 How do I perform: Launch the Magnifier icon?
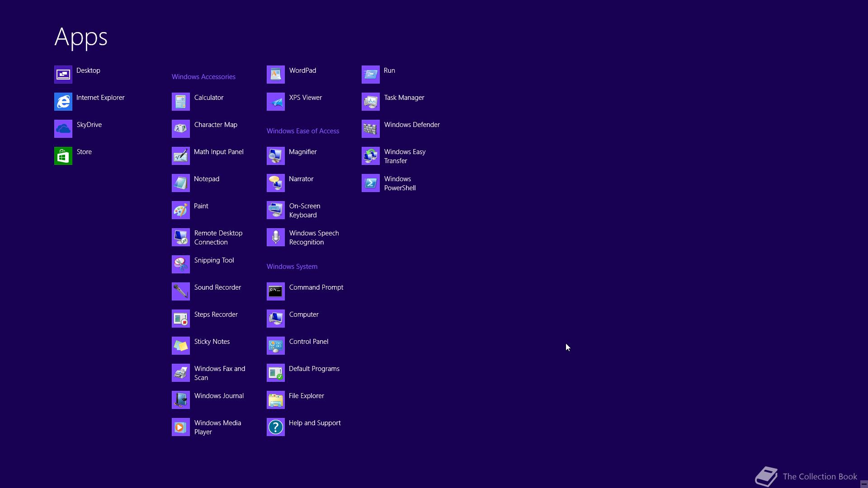[276, 156]
